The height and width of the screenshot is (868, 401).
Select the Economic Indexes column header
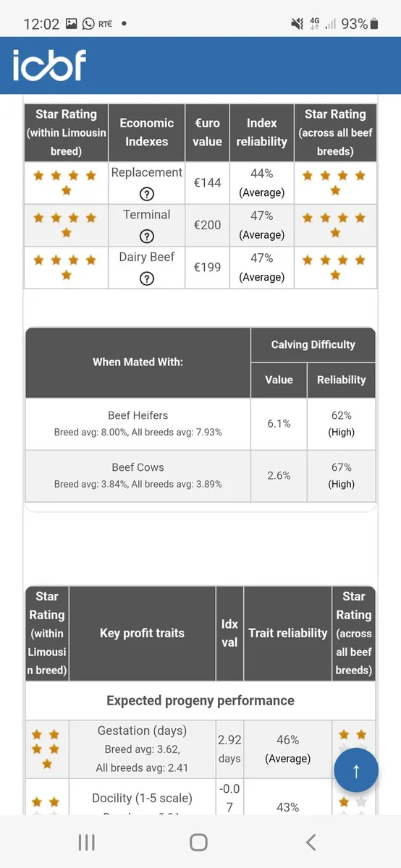click(x=147, y=132)
